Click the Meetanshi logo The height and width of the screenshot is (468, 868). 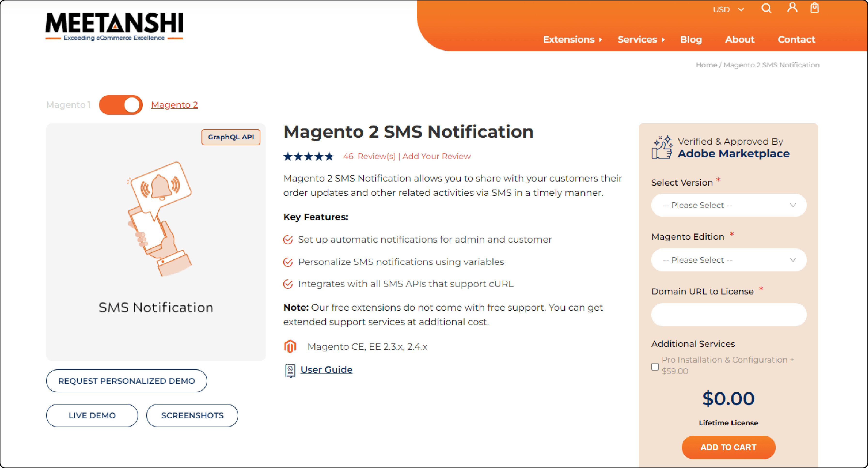114,27
